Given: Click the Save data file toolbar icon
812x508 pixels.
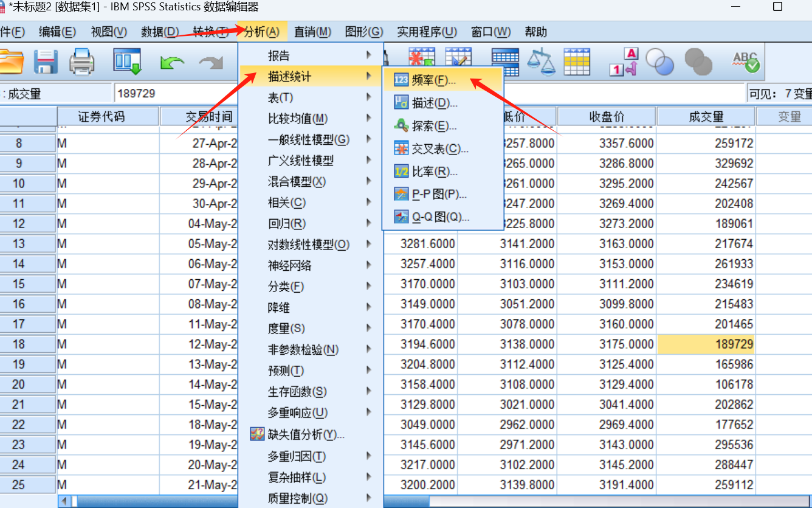Looking at the screenshot, I should [46, 61].
